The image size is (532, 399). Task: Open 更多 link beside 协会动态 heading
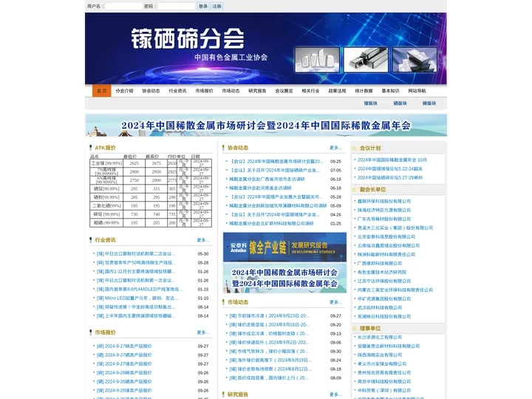click(335, 148)
